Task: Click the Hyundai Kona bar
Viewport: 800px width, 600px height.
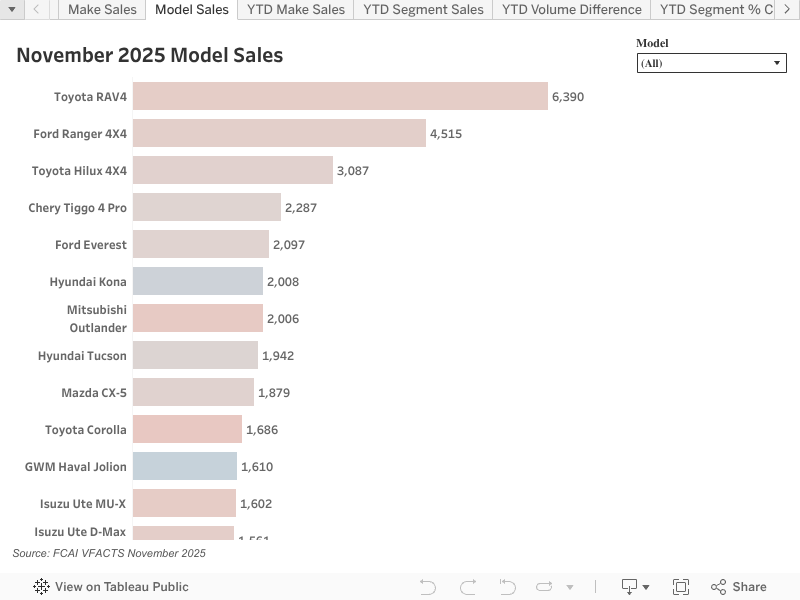Action: 198,281
